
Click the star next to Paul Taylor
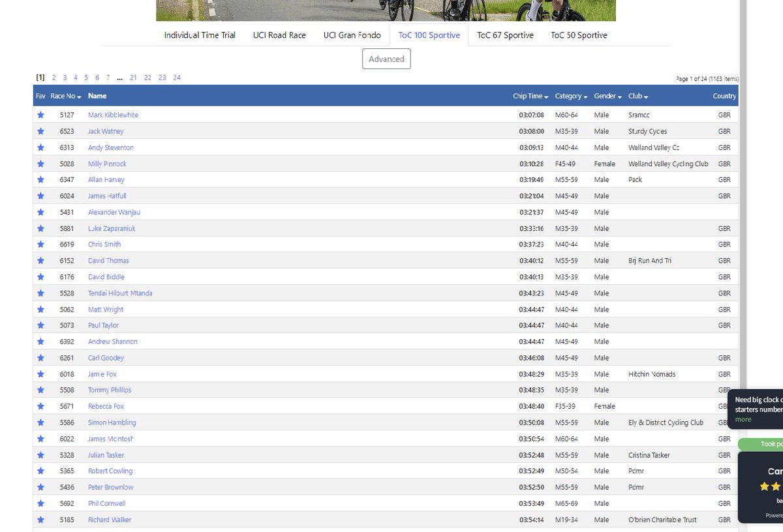40,325
